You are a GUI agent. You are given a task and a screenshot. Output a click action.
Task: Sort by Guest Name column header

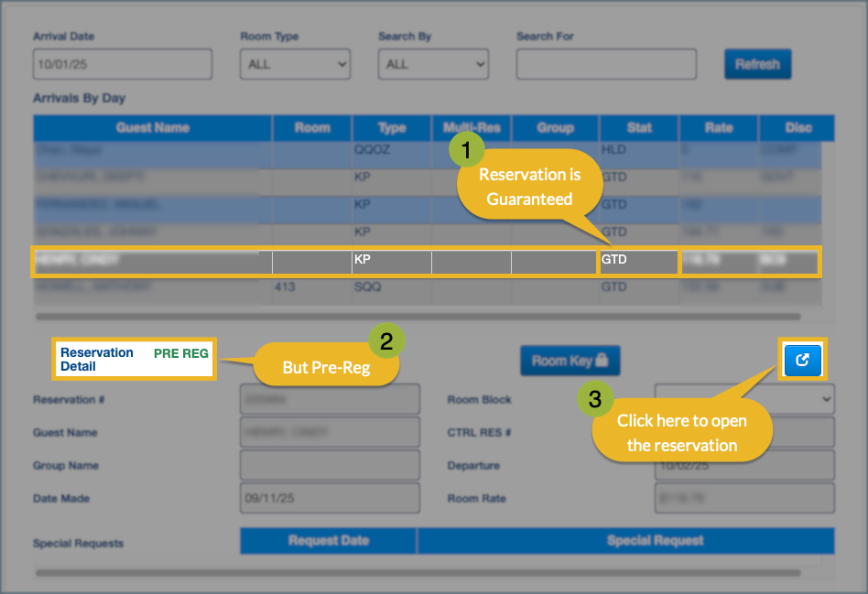pyautogui.click(x=153, y=128)
